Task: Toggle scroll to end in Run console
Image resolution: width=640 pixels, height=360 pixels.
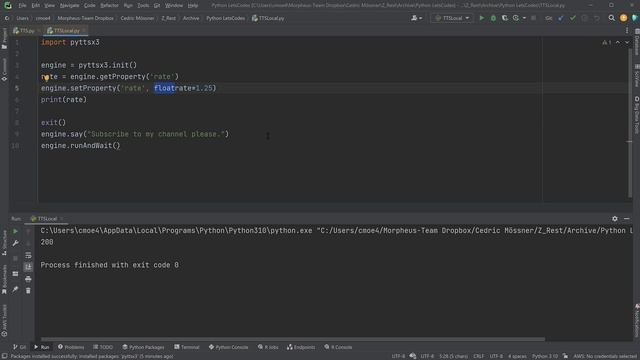Action: (28, 267)
